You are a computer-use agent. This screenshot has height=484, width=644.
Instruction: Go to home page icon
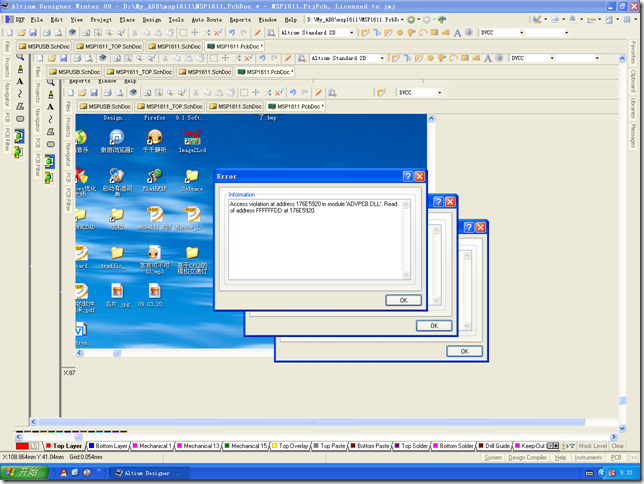[x=442, y=19]
